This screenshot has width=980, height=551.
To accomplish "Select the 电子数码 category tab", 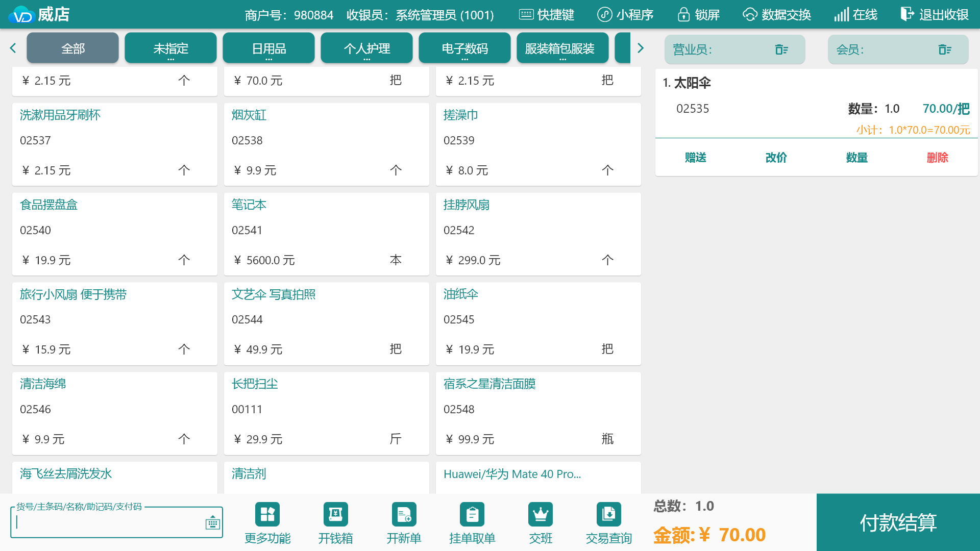I will point(464,48).
